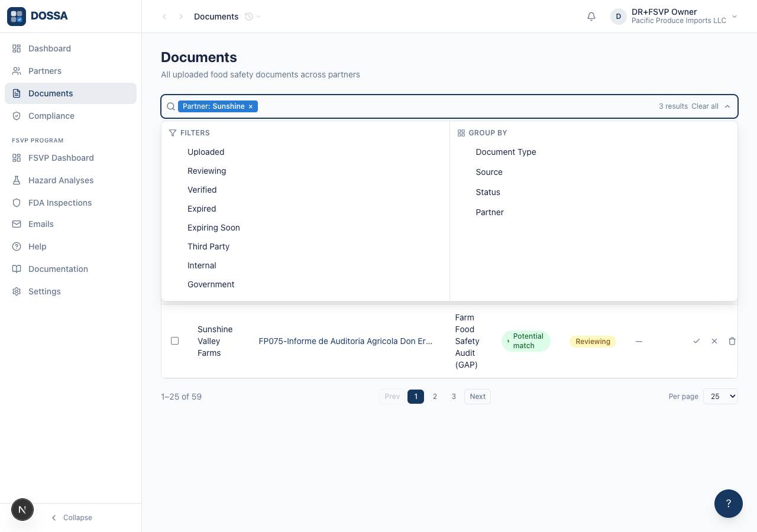757x532 pixels.
Task: Go to page 3
Action: (454, 397)
